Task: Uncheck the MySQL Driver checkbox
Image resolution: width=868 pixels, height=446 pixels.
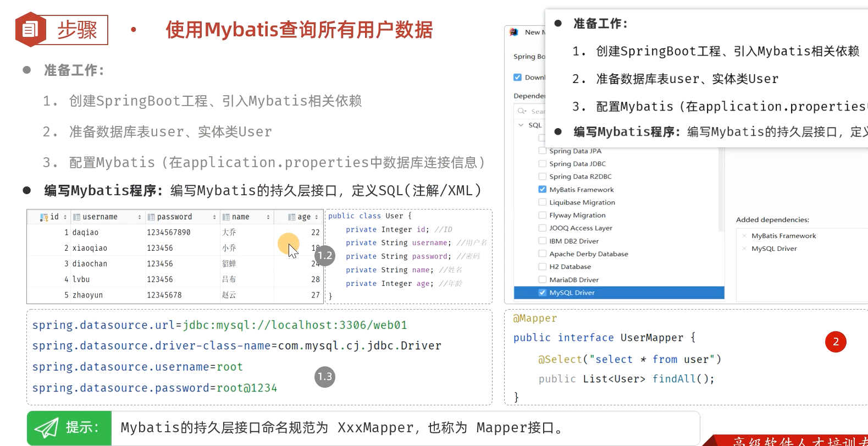Action: [x=543, y=293]
